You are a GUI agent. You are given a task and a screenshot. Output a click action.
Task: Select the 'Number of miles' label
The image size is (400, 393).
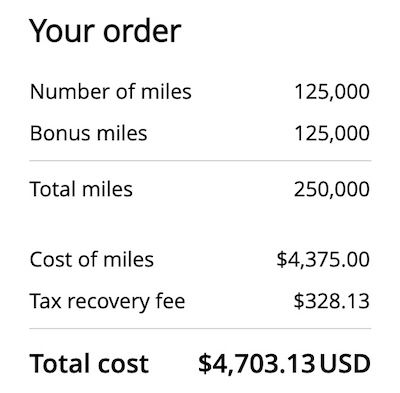tap(111, 92)
